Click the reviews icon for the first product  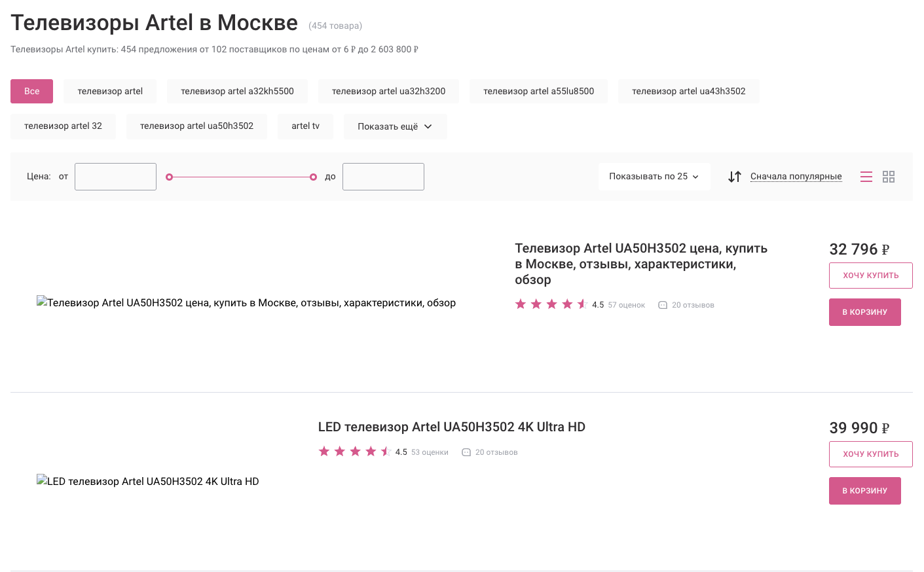(663, 305)
